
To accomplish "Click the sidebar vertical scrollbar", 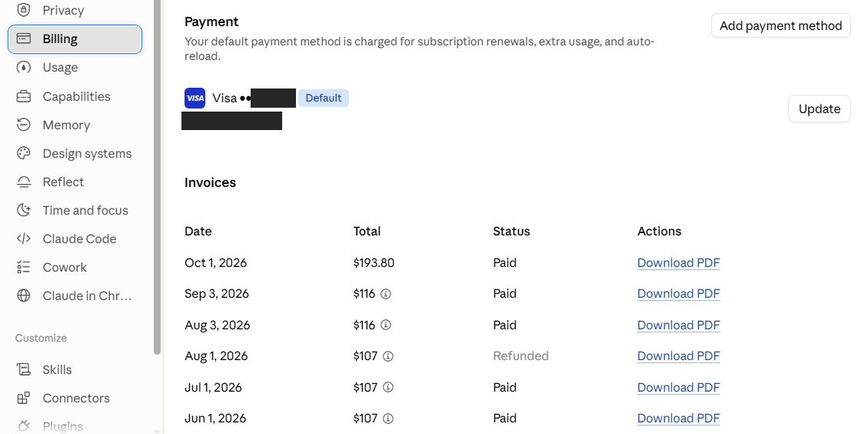I will pyautogui.click(x=157, y=177).
